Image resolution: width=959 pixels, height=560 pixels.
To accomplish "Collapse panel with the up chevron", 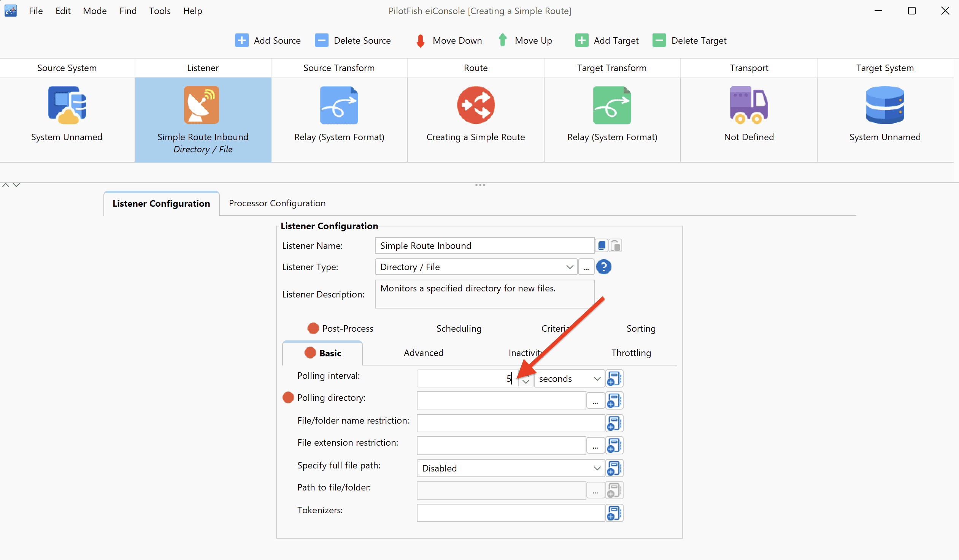I will click(6, 185).
